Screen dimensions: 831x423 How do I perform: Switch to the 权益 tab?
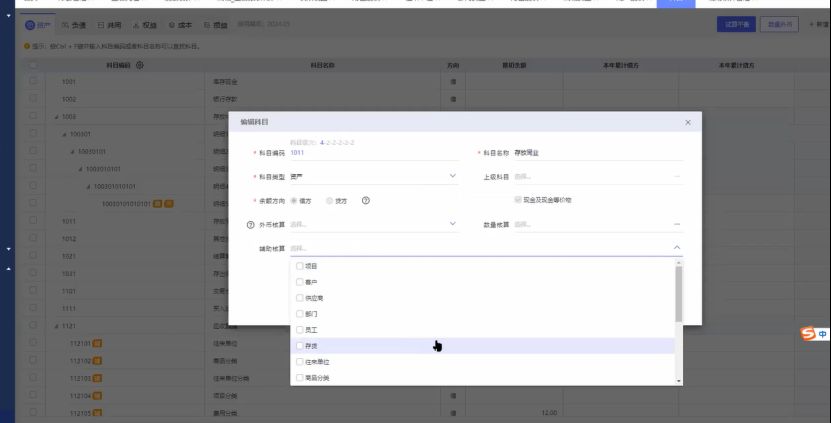[x=145, y=24]
